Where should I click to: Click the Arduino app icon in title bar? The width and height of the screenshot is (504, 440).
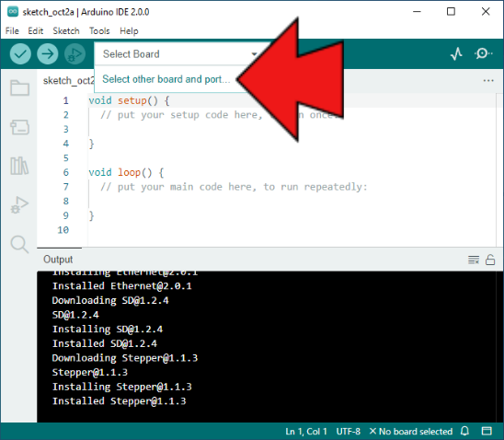(13, 12)
